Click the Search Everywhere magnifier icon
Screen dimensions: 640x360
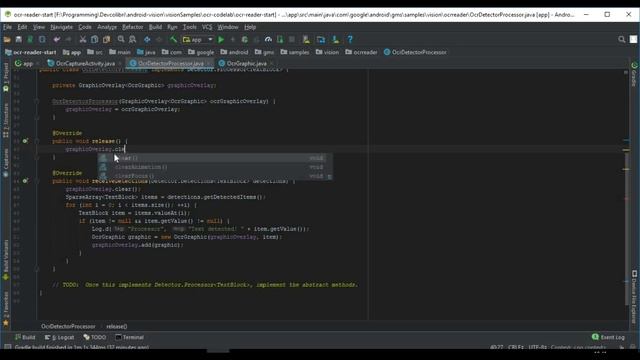(622, 40)
